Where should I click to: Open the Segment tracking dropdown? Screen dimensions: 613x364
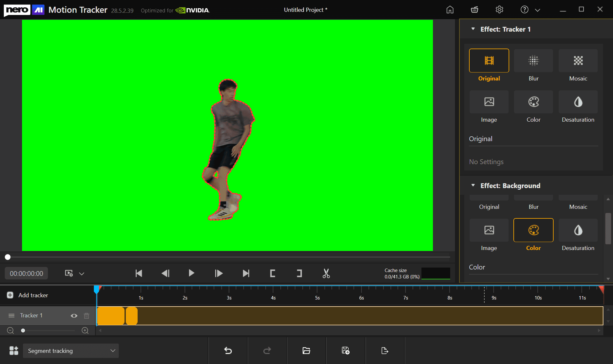[x=71, y=351]
